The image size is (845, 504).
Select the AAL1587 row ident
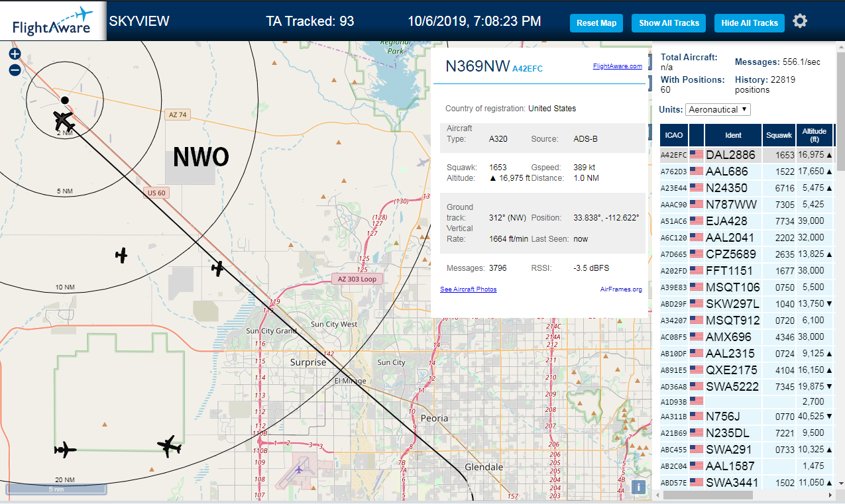[729, 466]
